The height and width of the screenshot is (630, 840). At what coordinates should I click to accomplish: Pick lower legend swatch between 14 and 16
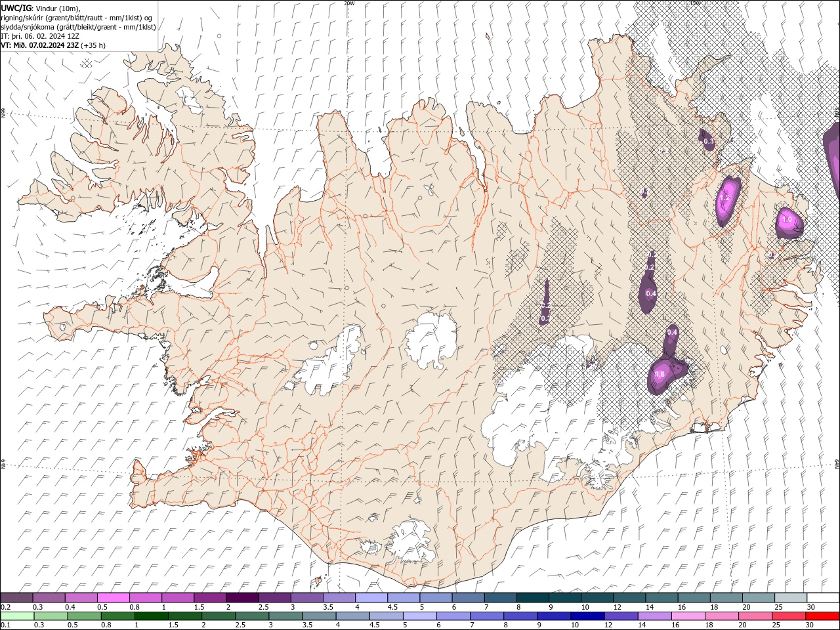click(654, 616)
